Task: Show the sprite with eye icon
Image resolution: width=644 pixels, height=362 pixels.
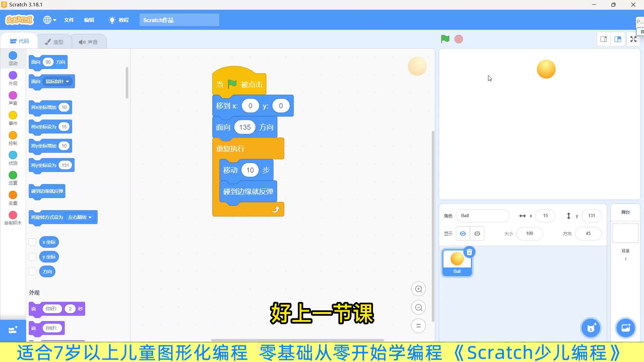Action: click(463, 234)
